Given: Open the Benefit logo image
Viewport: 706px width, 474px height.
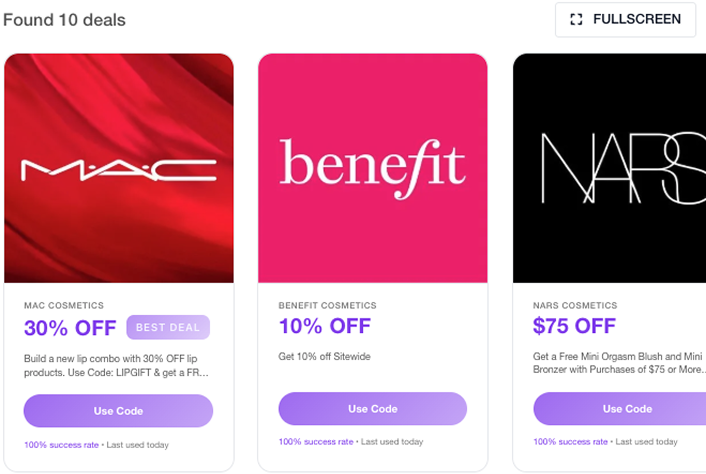Looking at the screenshot, I should pyautogui.click(x=373, y=168).
